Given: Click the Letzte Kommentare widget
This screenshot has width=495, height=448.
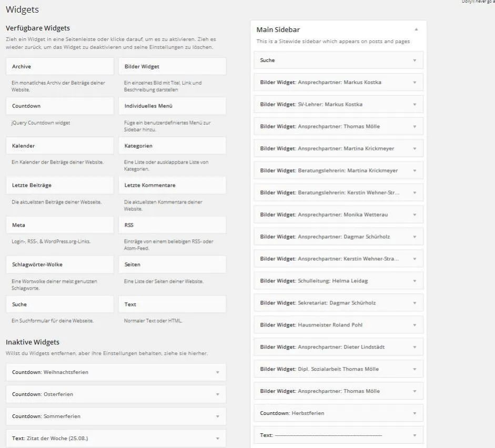Looking at the screenshot, I should pyautogui.click(x=173, y=185).
